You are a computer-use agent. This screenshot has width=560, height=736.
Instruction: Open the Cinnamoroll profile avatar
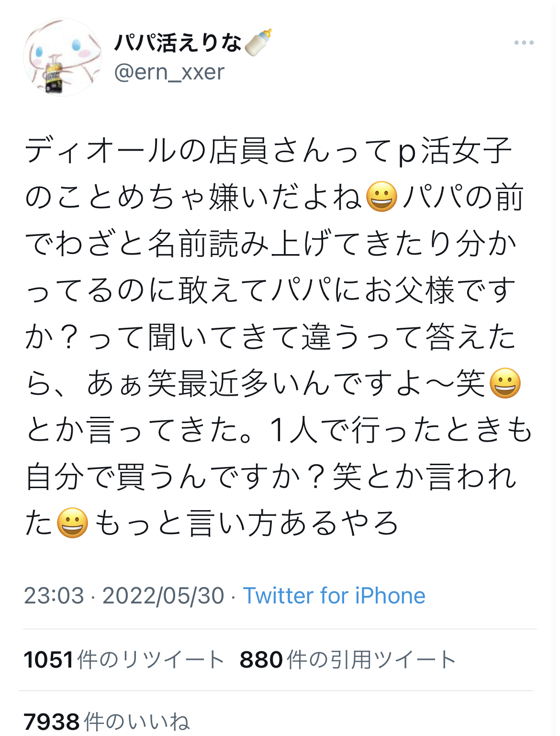pos(62,57)
